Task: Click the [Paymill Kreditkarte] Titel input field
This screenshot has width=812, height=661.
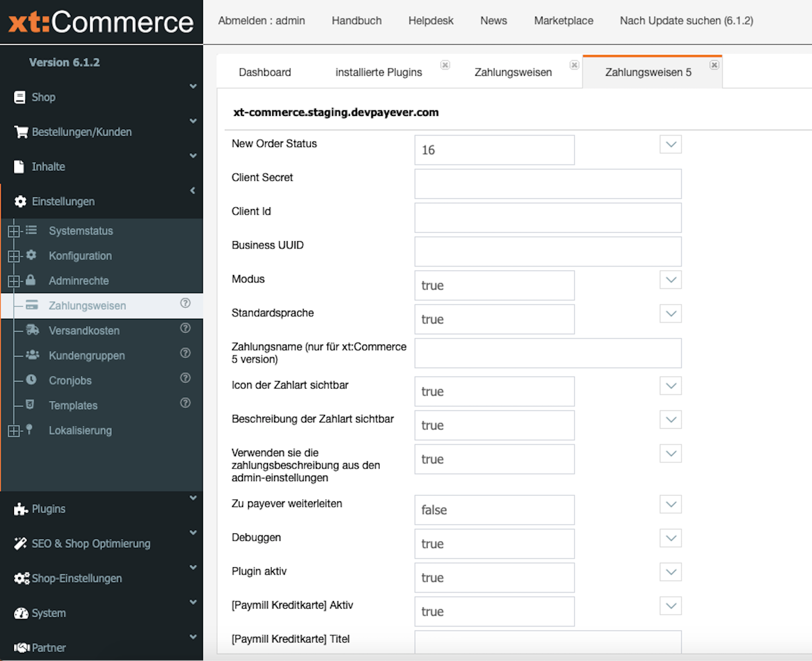Action: pyautogui.click(x=548, y=642)
